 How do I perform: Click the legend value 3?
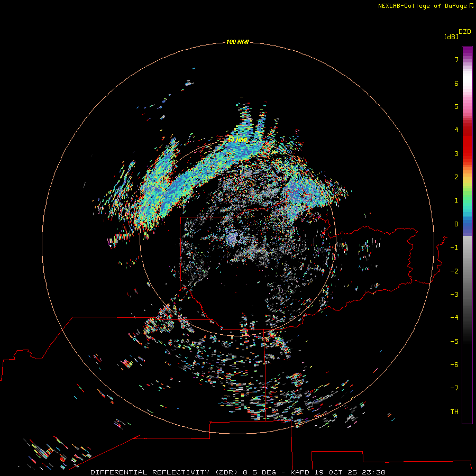(x=456, y=153)
